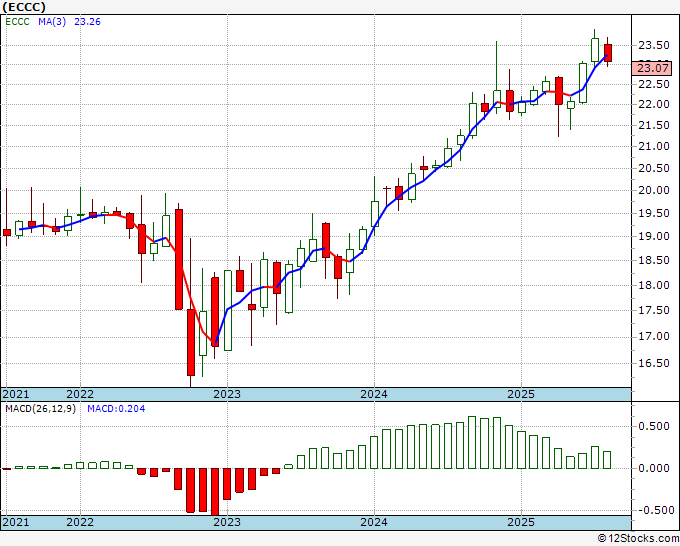The height and width of the screenshot is (546, 680).
Task: Click the 17.00 price axis label
Action: click(x=654, y=337)
